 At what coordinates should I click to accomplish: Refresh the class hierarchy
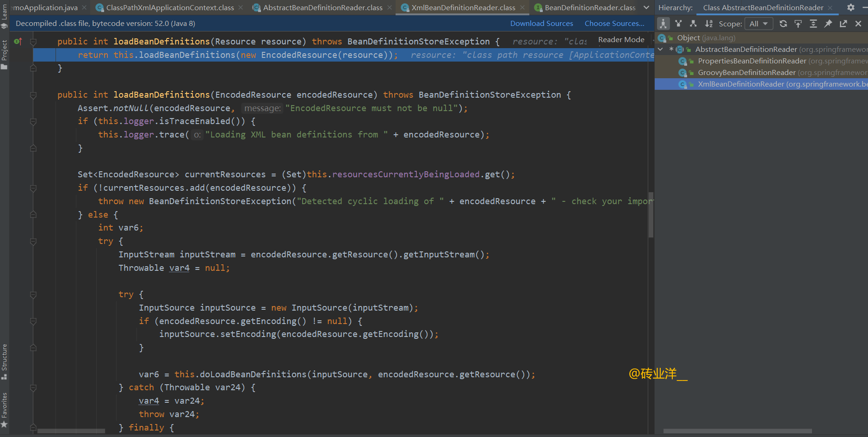click(x=783, y=24)
